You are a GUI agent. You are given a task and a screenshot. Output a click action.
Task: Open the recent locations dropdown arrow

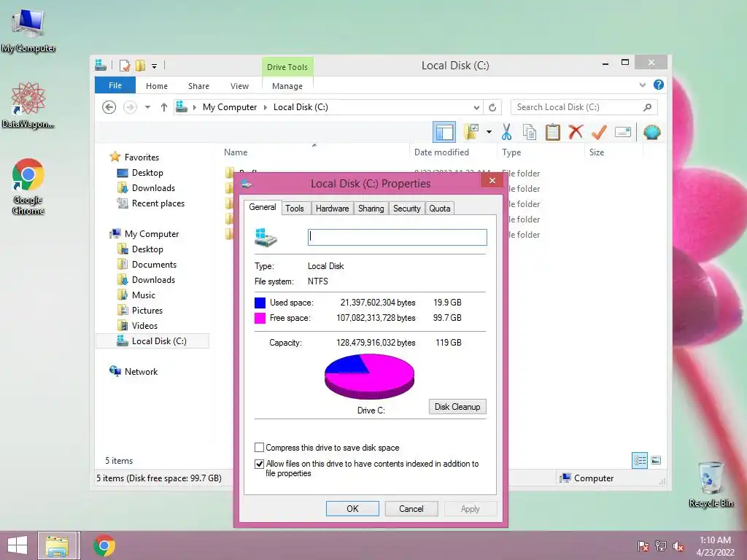[147, 107]
